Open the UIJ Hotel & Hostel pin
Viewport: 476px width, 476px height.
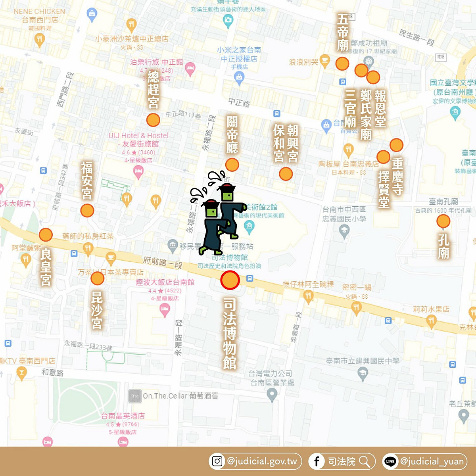138,173
